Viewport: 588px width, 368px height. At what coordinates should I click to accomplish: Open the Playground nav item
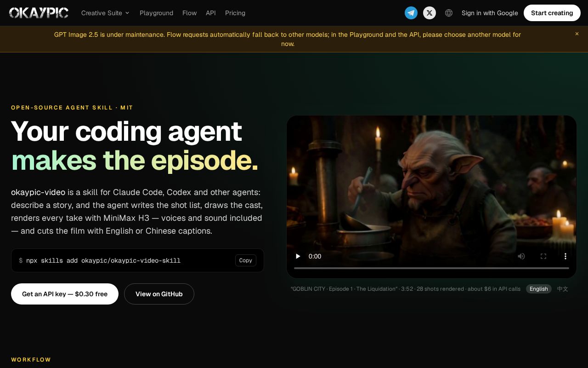[x=156, y=13]
